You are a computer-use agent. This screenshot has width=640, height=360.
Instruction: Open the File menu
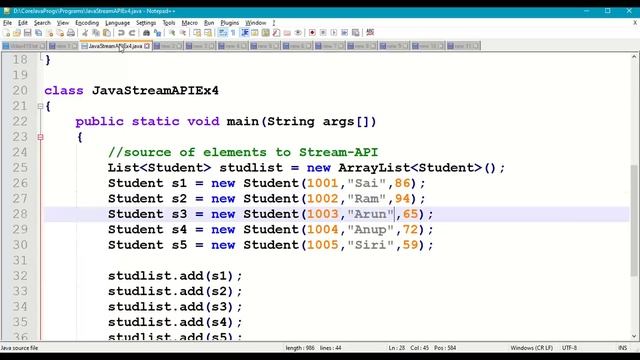pos(7,23)
